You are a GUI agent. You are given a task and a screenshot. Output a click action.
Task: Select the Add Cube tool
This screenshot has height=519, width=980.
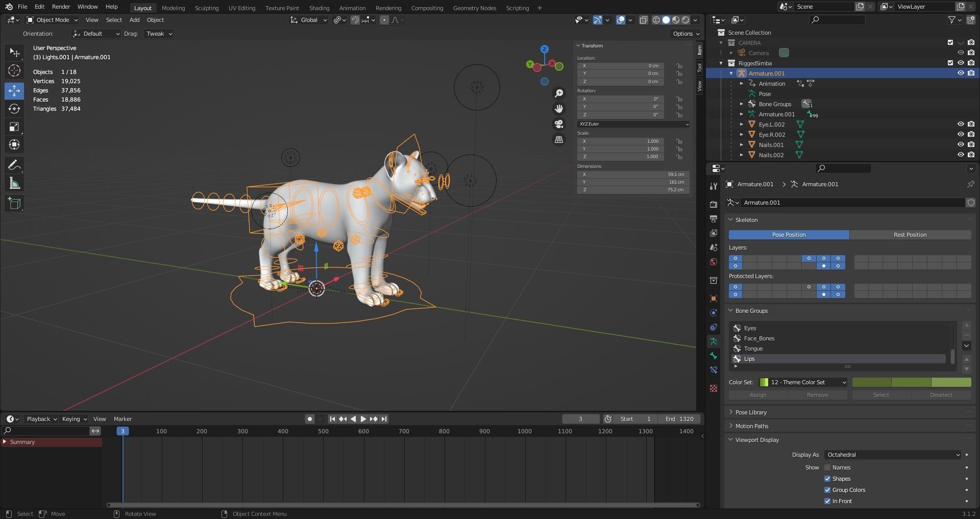coord(14,204)
